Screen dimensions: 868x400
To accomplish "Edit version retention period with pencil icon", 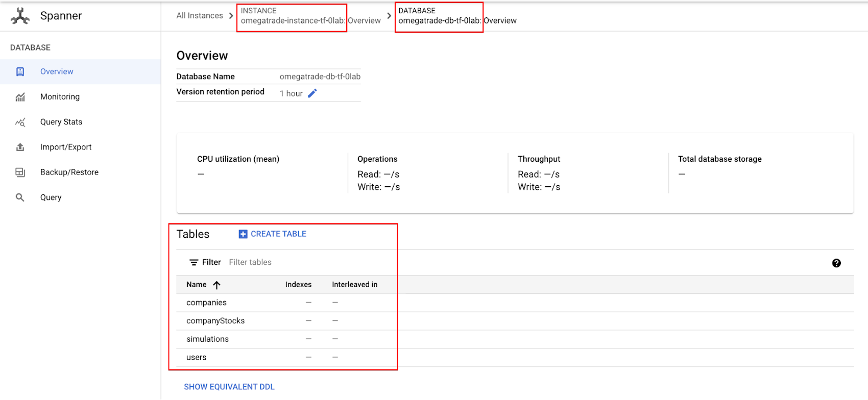I will [x=312, y=93].
